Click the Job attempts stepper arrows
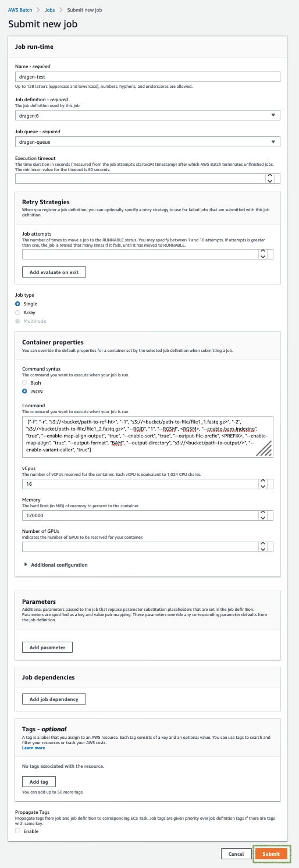299x868 pixels. pos(262,254)
